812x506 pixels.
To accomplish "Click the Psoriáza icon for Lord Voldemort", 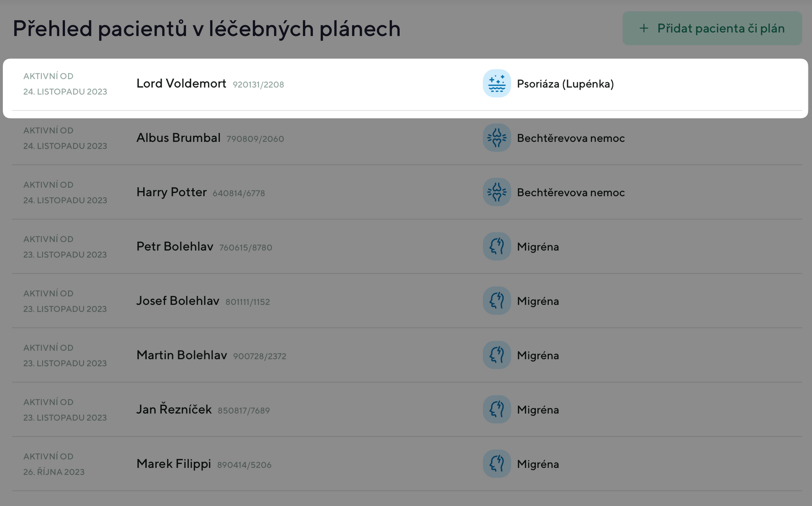I will [x=497, y=84].
